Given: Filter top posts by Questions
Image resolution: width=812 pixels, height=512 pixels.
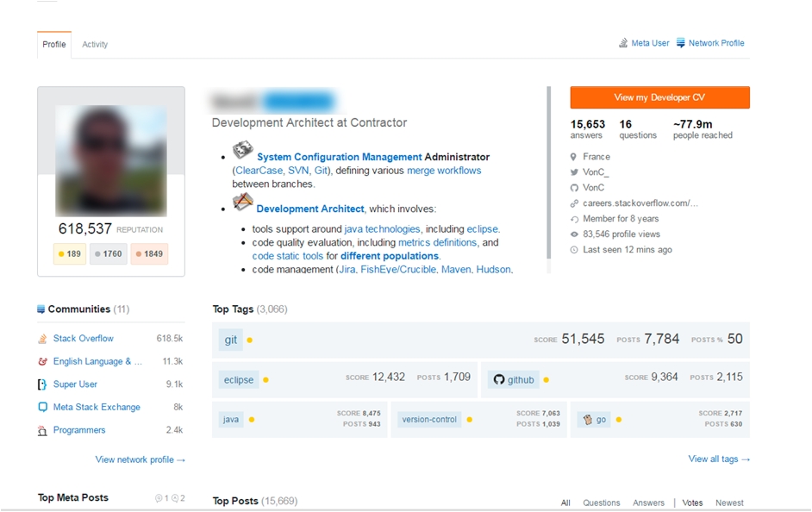Looking at the screenshot, I should [601, 503].
